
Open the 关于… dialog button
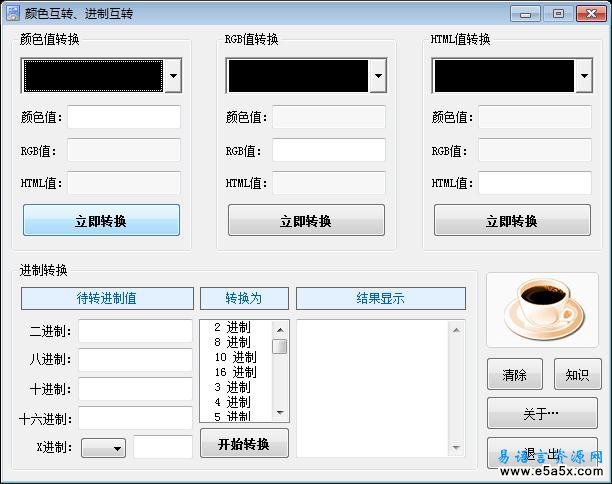pos(541,413)
